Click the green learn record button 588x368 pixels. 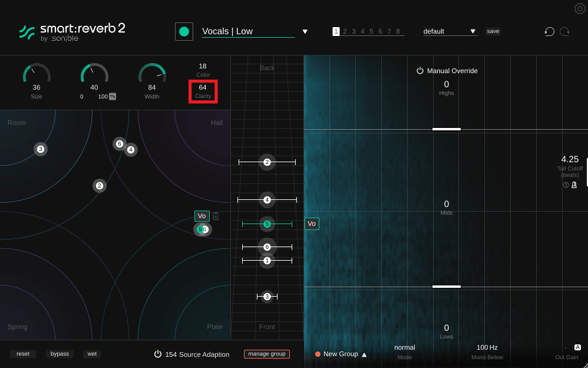click(x=184, y=31)
